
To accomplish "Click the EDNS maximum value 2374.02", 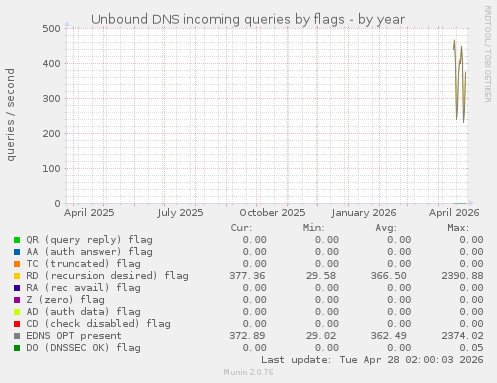I will coord(462,336).
